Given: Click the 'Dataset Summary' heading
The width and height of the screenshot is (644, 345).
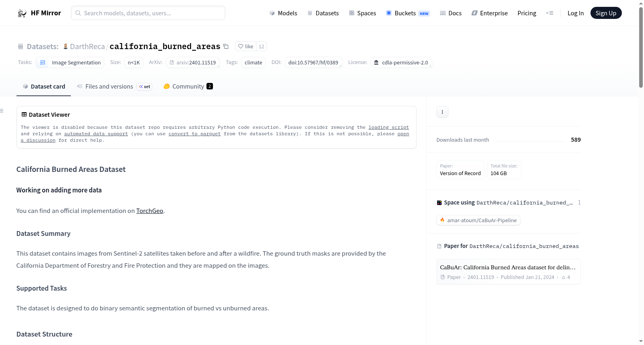Looking at the screenshot, I should tap(43, 233).
